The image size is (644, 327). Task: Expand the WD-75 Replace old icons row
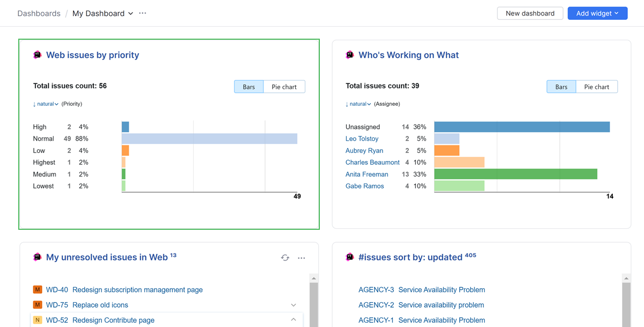pos(294,304)
